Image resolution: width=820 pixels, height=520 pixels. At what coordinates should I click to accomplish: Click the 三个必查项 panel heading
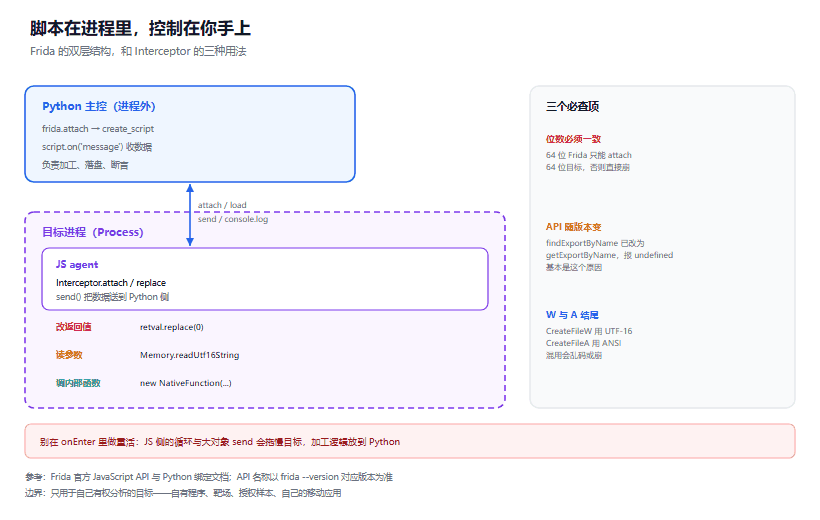coord(573,107)
